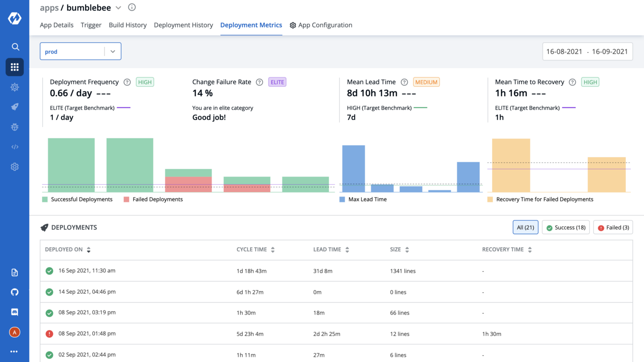Click the info icon beside bumblebee

(x=132, y=7)
